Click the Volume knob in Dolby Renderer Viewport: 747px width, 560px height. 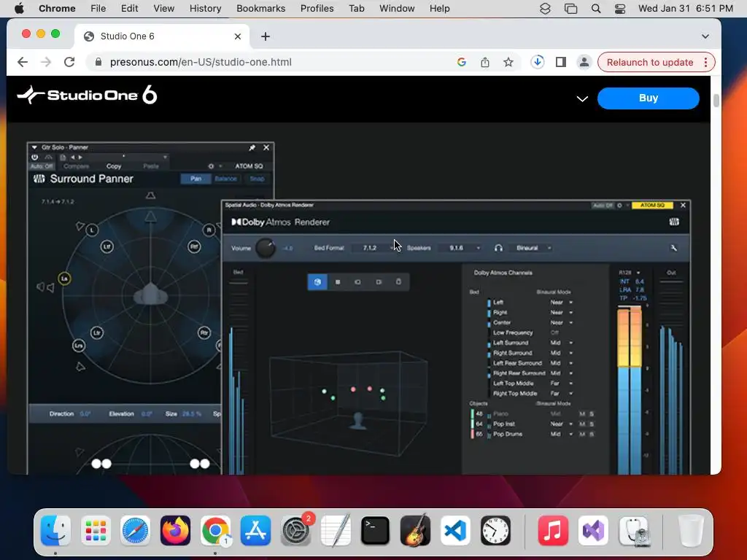tap(266, 248)
